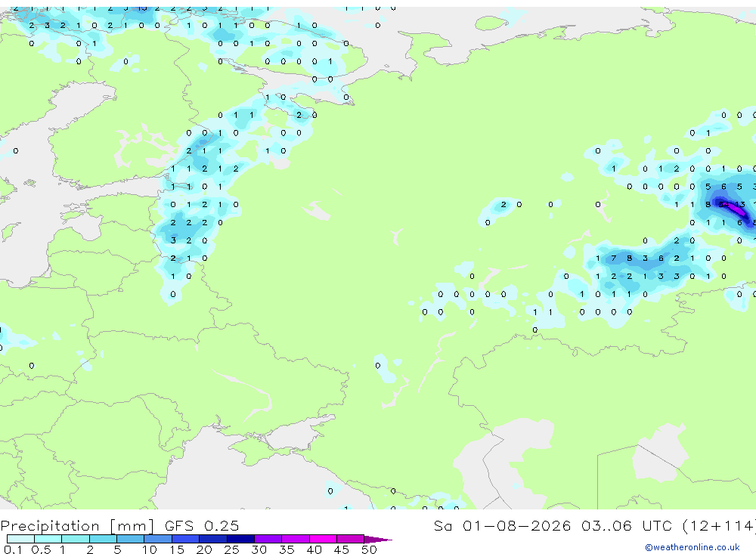756x554 pixels.
Task: Click the "13" precipitation value on map
Action: point(739,204)
